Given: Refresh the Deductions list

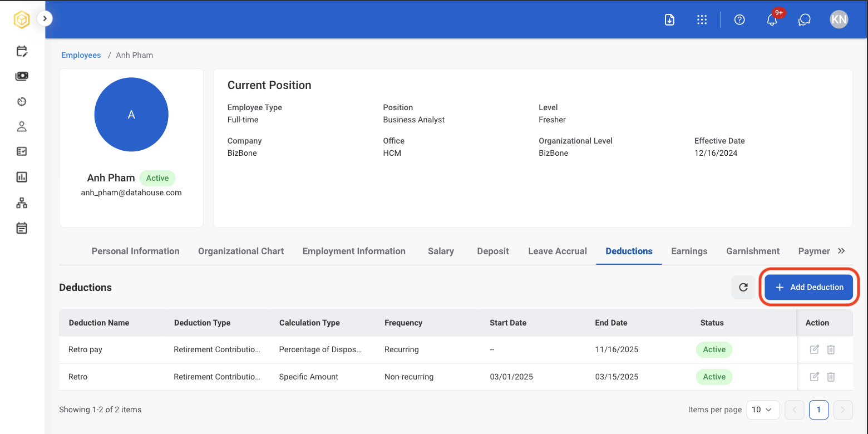Looking at the screenshot, I should (x=743, y=287).
